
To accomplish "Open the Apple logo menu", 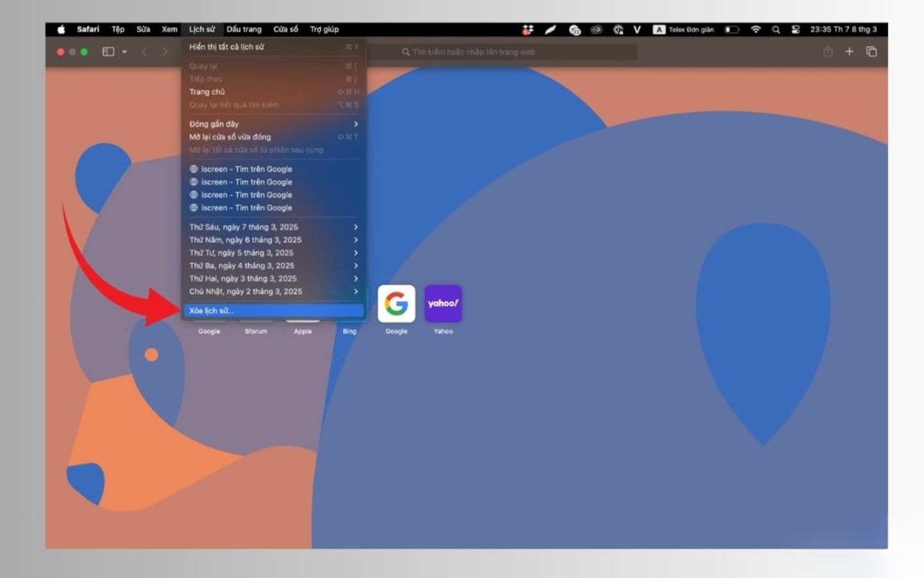I will coord(62,30).
